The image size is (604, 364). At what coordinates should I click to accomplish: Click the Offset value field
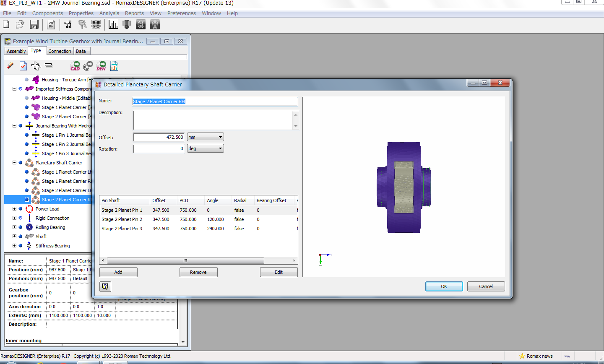[159, 137]
